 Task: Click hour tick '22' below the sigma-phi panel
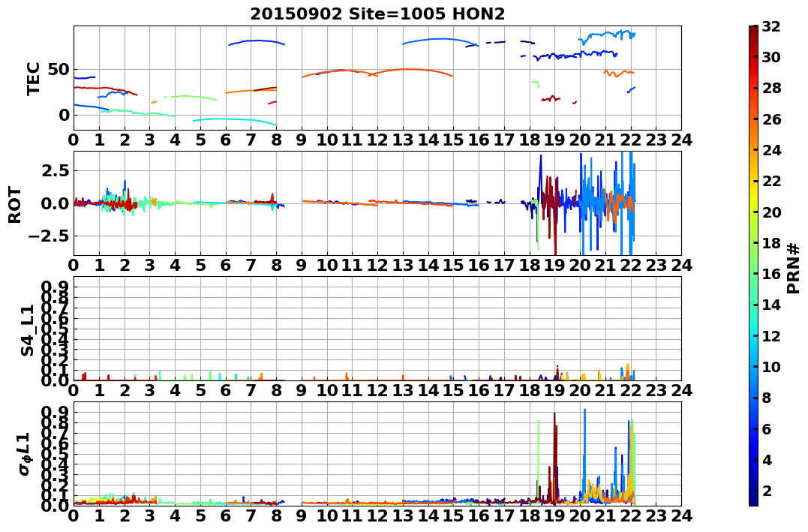(631, 515)
